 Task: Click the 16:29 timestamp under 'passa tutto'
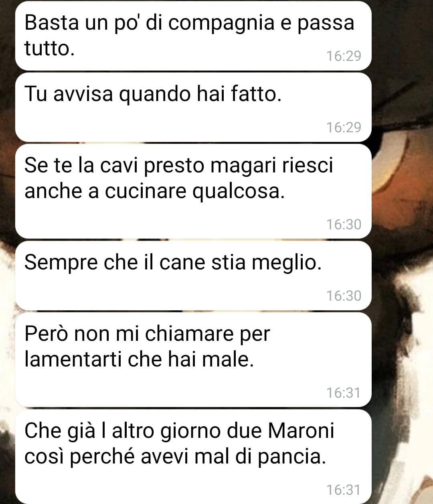point(344,56)
